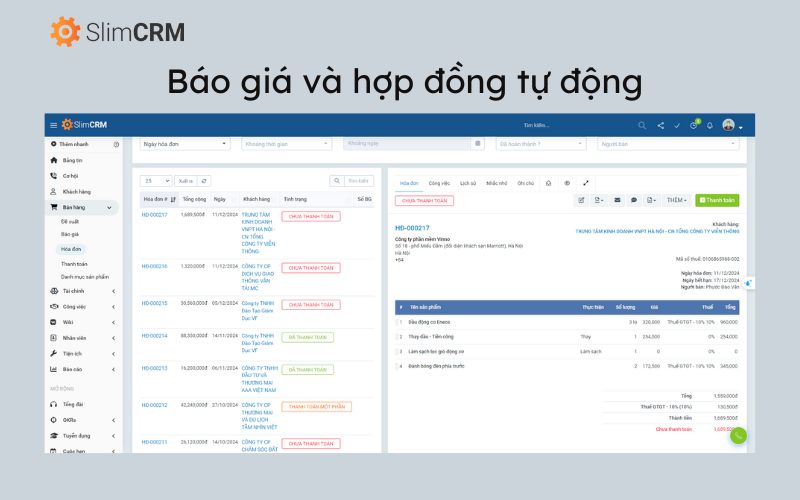Image resolution: width=800 pixels, height=500 pixels.
Task: Expand Tiện ích sidebar section
Action: (x=82, y=354)
